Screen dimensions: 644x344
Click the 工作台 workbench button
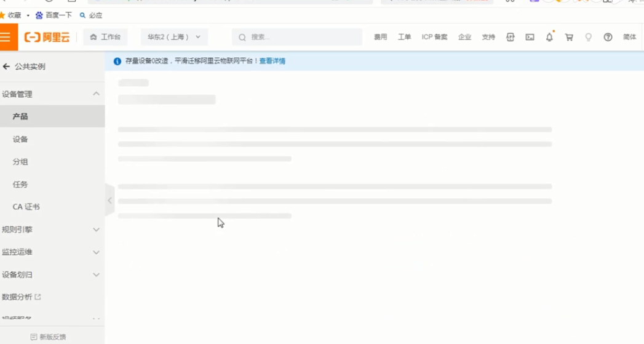click(105, 38)
